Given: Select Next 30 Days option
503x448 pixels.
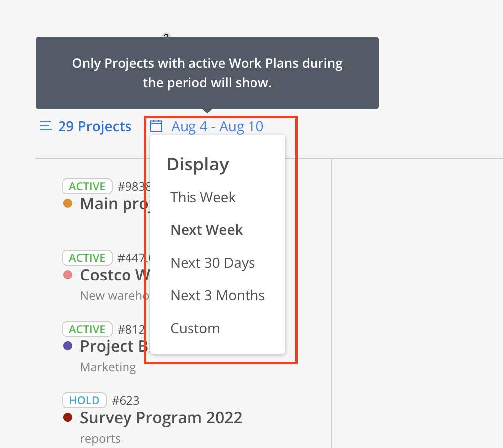Looking at the screenshot, I should (x=212, y=263).
